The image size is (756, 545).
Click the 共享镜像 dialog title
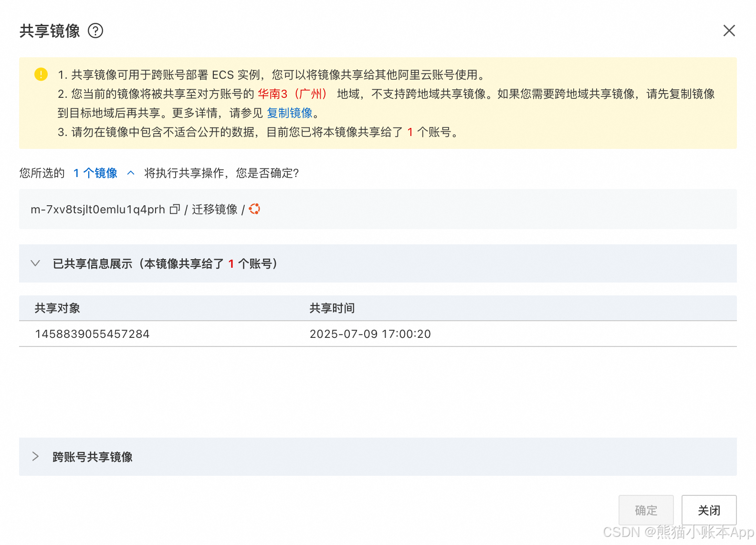coord(50,31)
